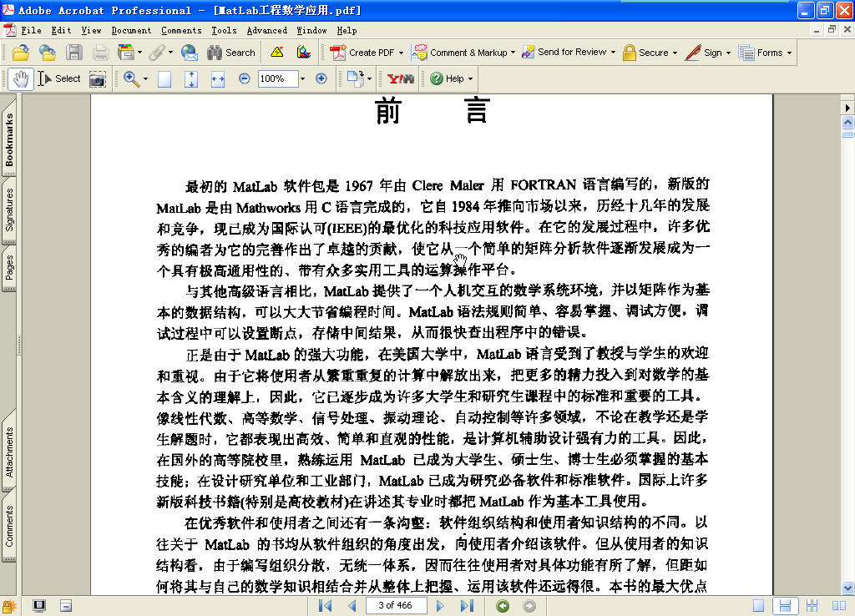
Task: Click the grayed Next View arrow
Action: pyautogui.click(x=529, y=606)
